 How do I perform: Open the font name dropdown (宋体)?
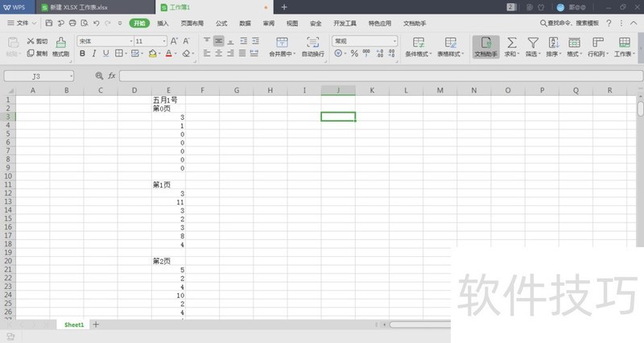click(131, 41)
